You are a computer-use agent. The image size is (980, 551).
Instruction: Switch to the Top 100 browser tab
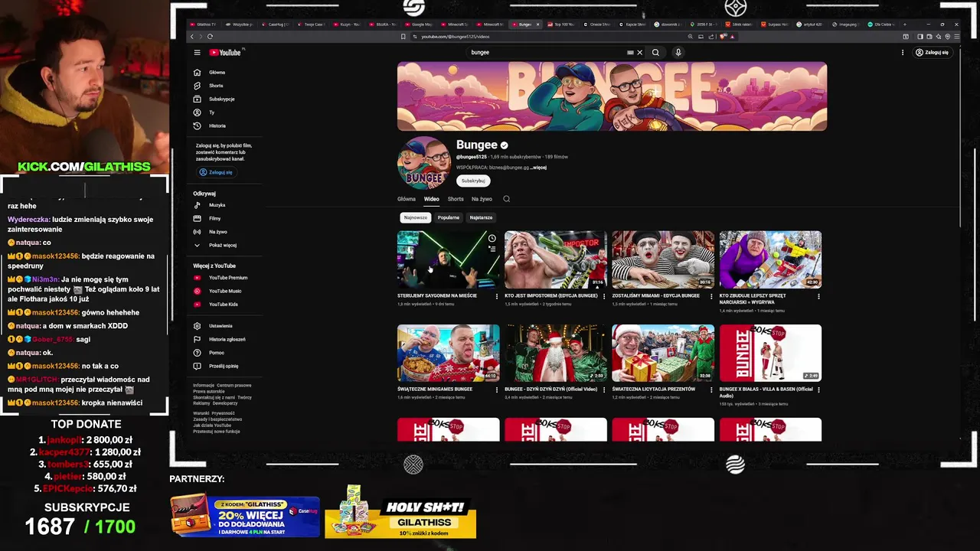pyautogui.click(x=561, y=24)
